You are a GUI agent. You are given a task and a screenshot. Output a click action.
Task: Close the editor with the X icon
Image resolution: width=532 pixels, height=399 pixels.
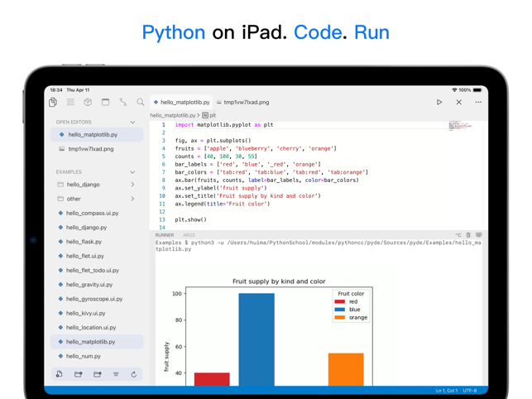click(458, 102)
